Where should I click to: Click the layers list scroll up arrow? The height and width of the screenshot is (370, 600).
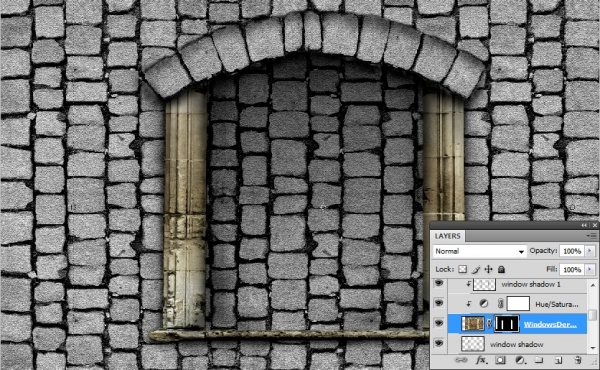point(592,285)
